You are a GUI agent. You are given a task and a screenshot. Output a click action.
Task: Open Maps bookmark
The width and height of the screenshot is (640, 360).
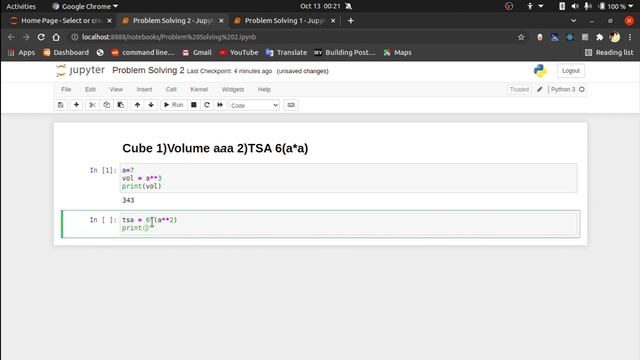pyautogui.click(x=398, y=52)
